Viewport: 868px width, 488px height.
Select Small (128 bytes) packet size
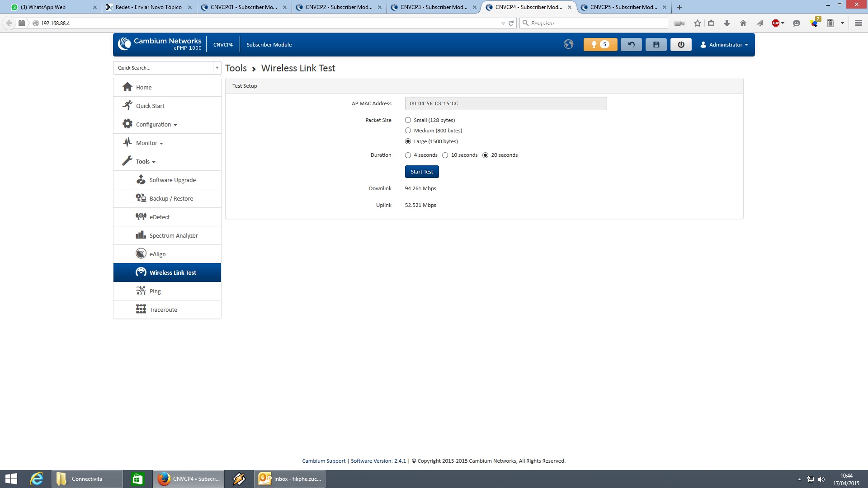[x=408, y=120]
